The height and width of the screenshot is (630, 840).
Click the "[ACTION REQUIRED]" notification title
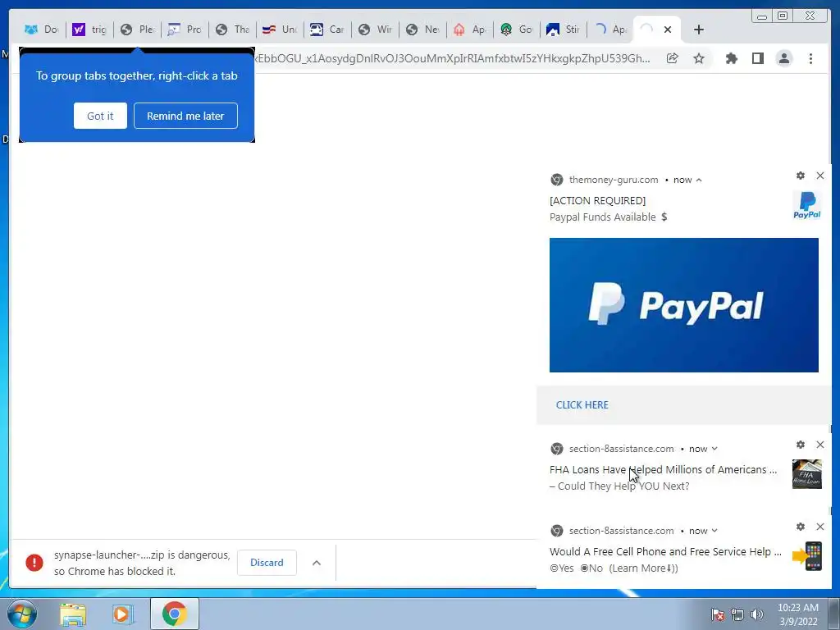pyautogui.click(x=597, y=201)
